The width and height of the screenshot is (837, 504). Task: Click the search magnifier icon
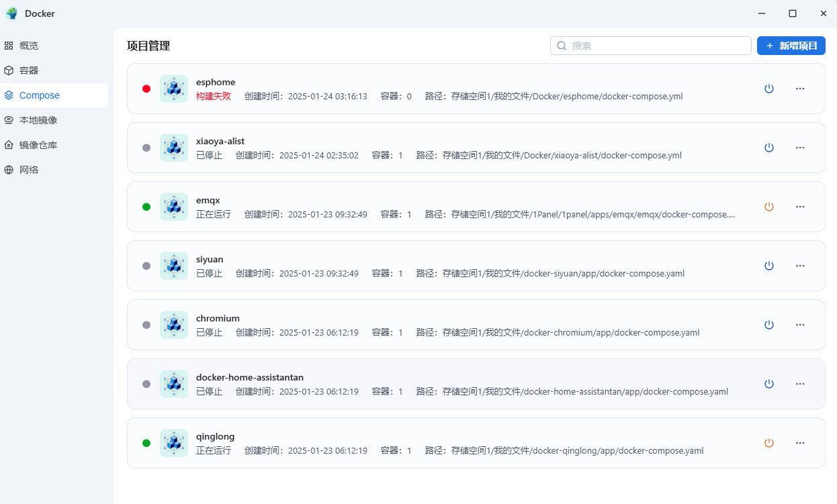[562, 46]
